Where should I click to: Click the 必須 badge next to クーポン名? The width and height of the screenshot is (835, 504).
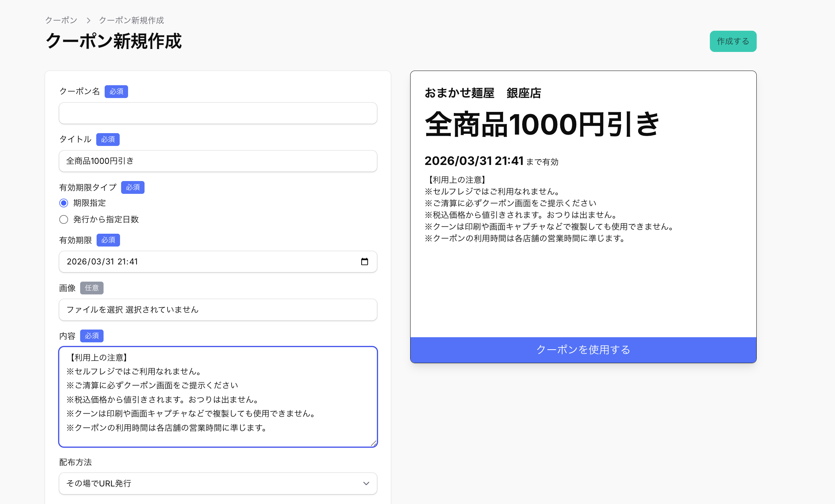(x=116, y=91)
